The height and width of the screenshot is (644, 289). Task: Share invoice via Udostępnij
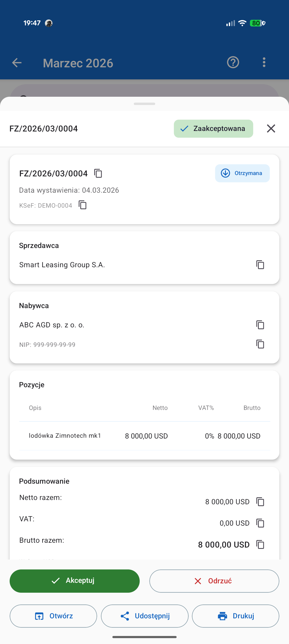(145, 616)
